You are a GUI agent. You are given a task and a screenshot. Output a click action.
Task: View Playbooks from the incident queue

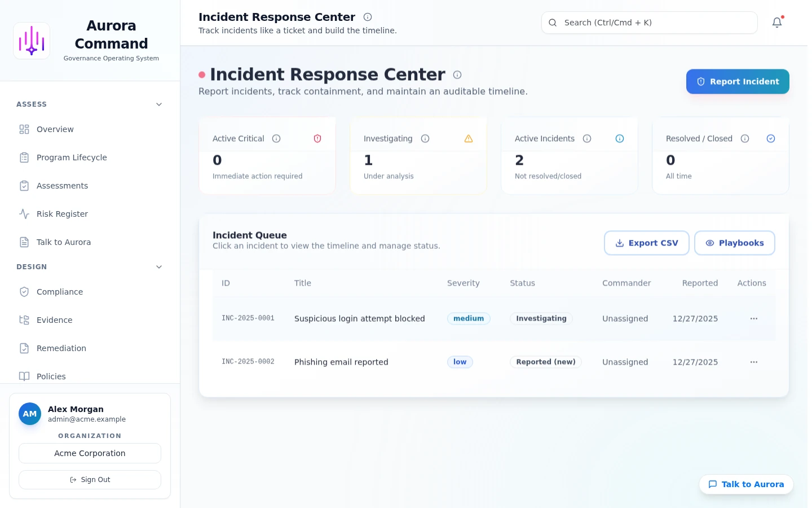click(734, 243)
